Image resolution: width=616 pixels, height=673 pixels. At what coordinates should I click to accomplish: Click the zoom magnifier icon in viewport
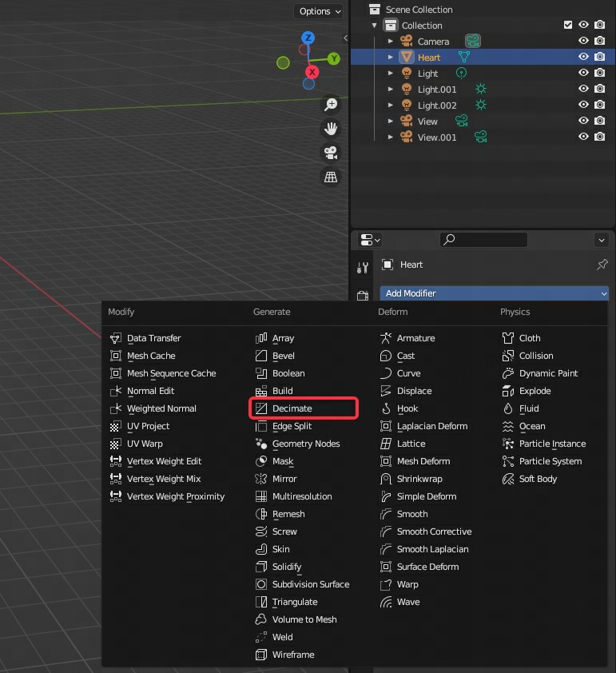point(331,105)
